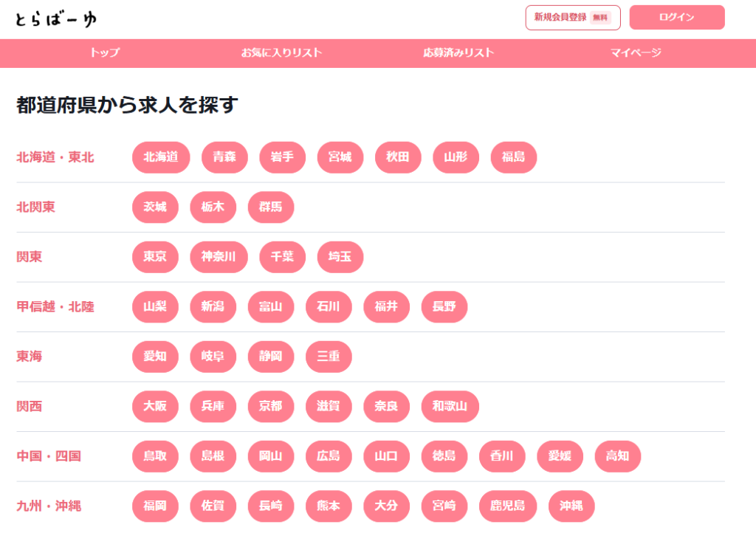Select the 神奈川 prefecture button
This screenshot has height=533, width=756.
pyautogui.click(x=219, y=257)
